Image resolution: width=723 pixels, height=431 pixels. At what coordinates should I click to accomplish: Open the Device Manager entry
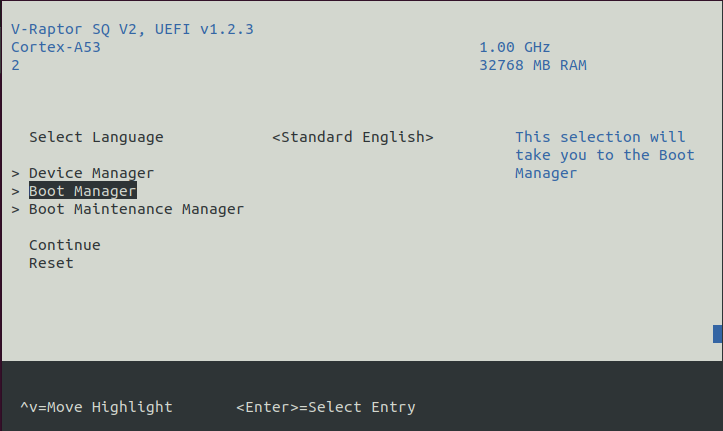coord(91,173)
